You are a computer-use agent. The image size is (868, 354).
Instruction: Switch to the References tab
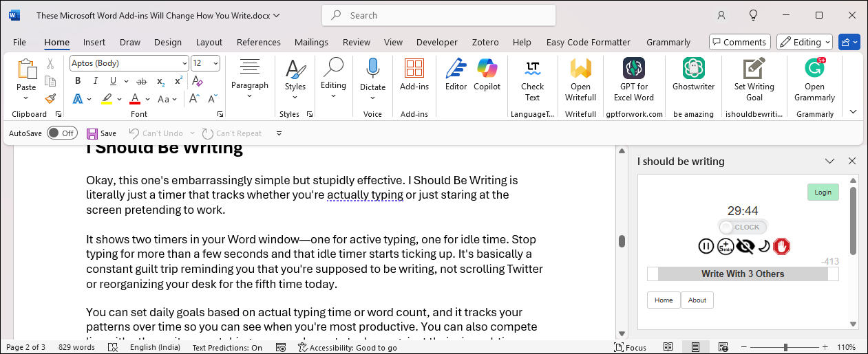(259, 42)
